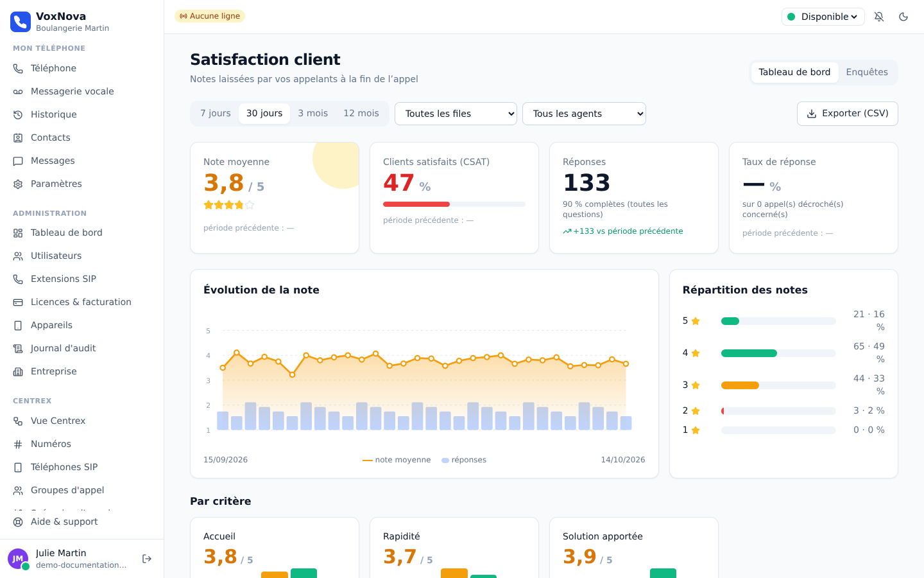This screenshot has width=924, height=578.
Task: Open the Disponible status dropdown
Action: click(x=823, y=17)
